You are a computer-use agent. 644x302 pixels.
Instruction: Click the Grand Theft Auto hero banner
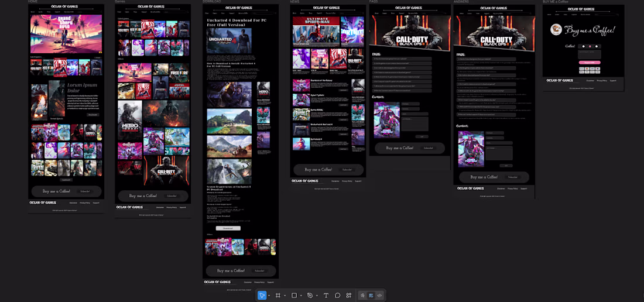tap(66, 34)
